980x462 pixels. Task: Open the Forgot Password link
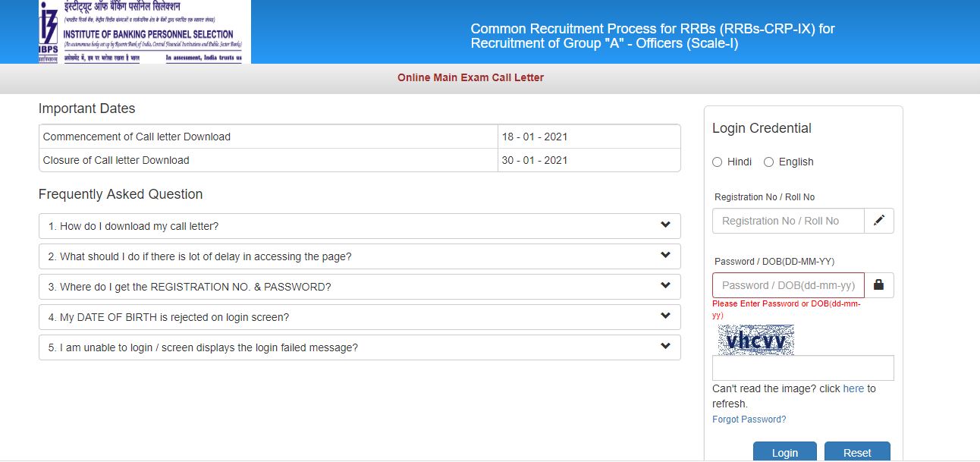749,419
